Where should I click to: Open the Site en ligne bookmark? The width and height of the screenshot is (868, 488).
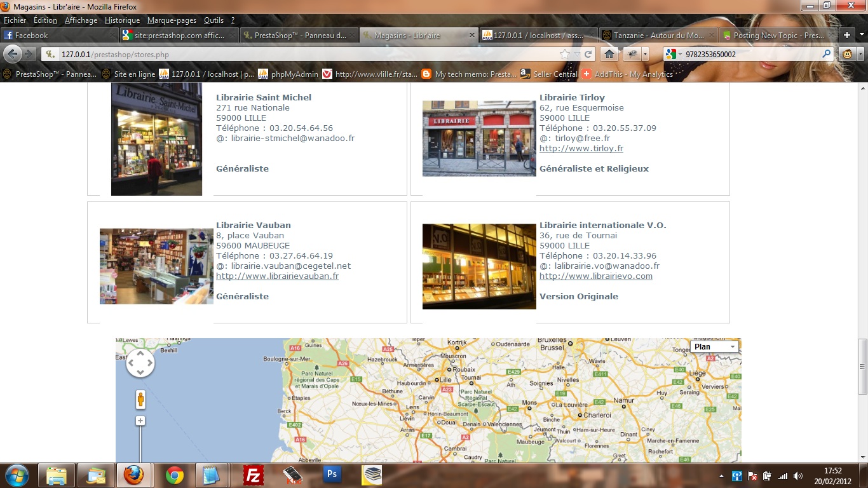[128, 74]
